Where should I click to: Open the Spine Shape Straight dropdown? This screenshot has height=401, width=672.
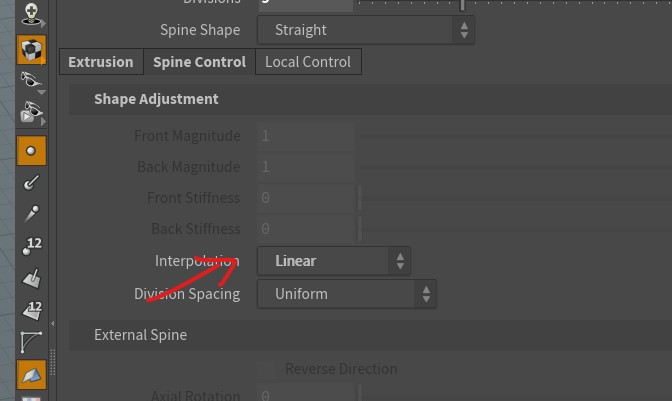point(366,30)
